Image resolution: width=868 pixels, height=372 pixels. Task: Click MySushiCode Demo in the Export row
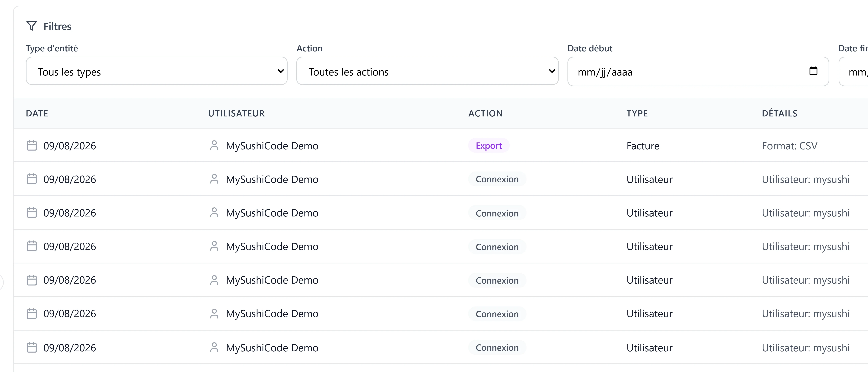(x=272, y=146)
